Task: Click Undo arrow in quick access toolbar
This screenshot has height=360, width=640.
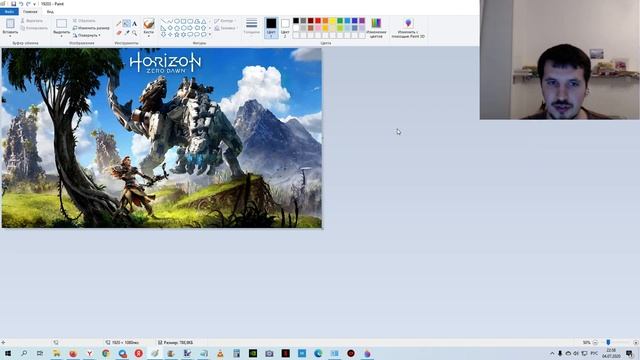Action: click(21, 4)
